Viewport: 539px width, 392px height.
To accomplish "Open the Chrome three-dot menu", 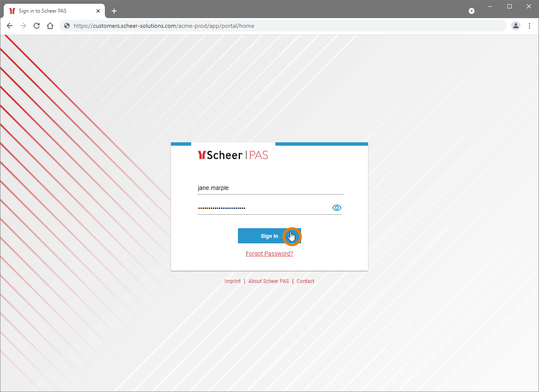I will 529,26.
